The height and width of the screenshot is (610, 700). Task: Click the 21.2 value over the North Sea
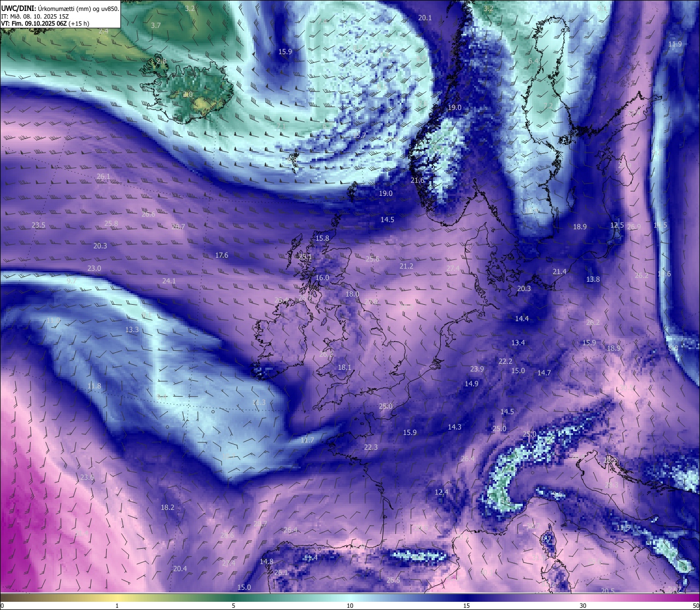406,266
